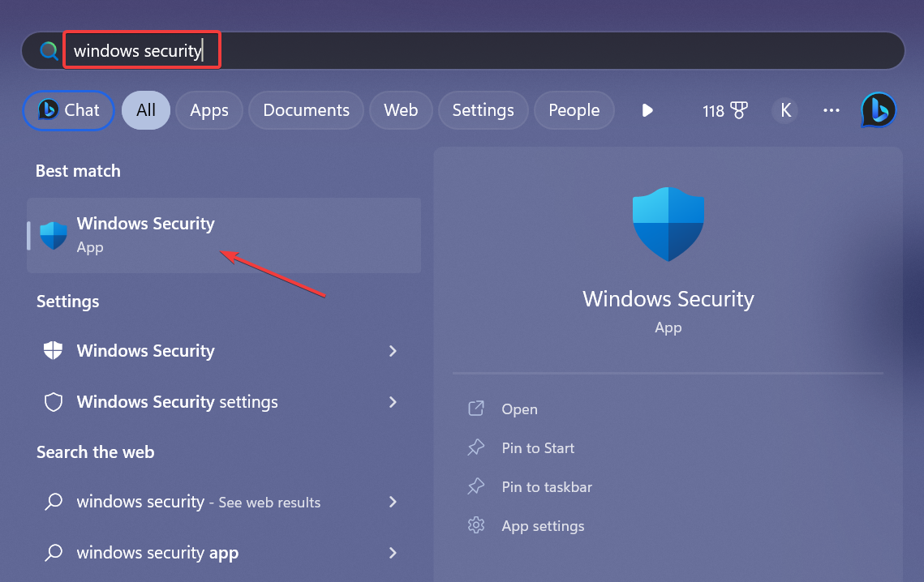Click the Open external-link icon
924x582 pixels.
tap(476, 409)
